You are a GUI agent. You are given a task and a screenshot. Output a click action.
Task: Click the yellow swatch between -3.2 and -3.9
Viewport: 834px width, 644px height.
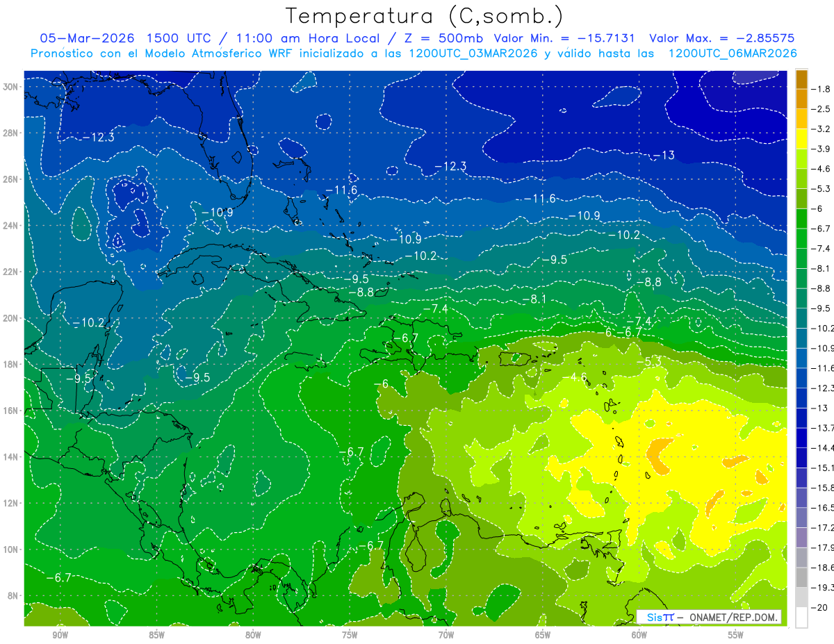coord(801,139)
